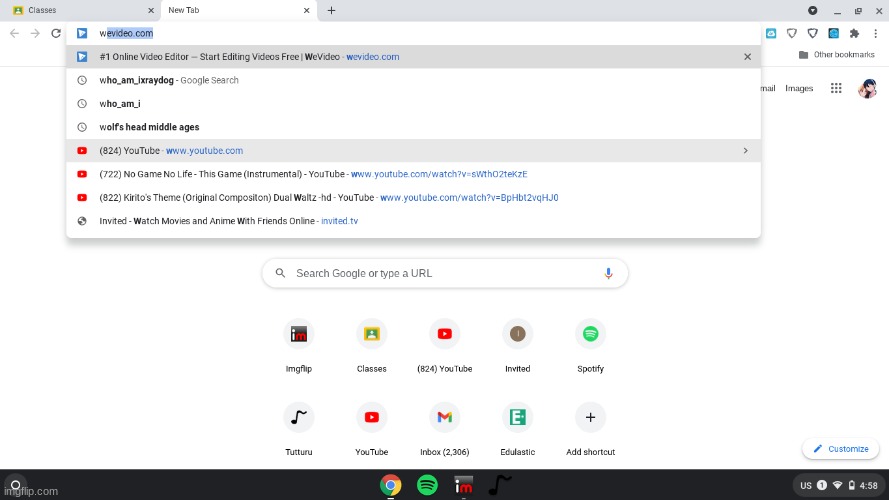Click the voice search microphone icon
Viewport: 889px width, 500px height.
coord(608,273)
